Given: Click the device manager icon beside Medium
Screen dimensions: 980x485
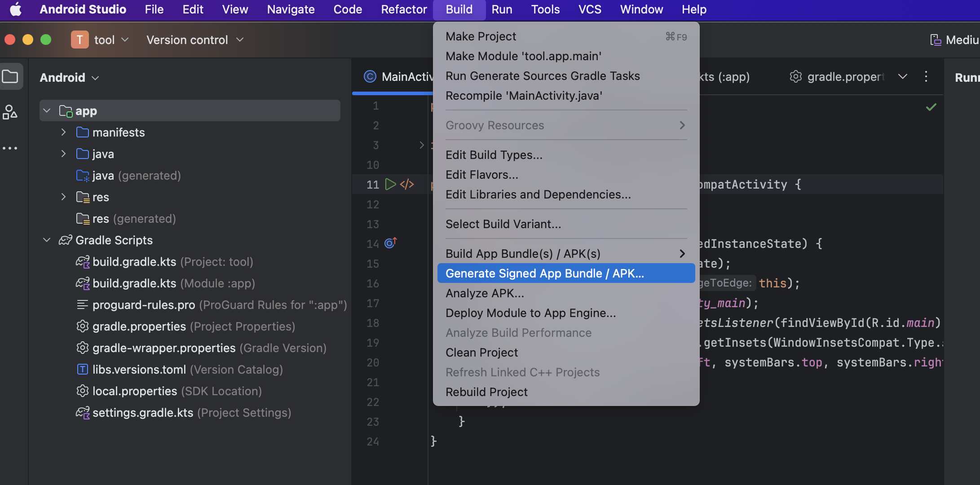Looking at the screenshot, I should coord(936,40).
